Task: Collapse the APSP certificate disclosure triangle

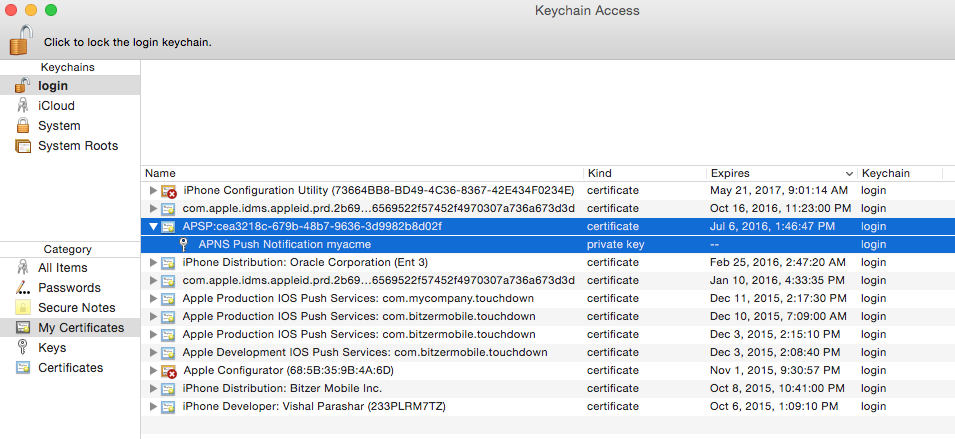Action: 153,226
